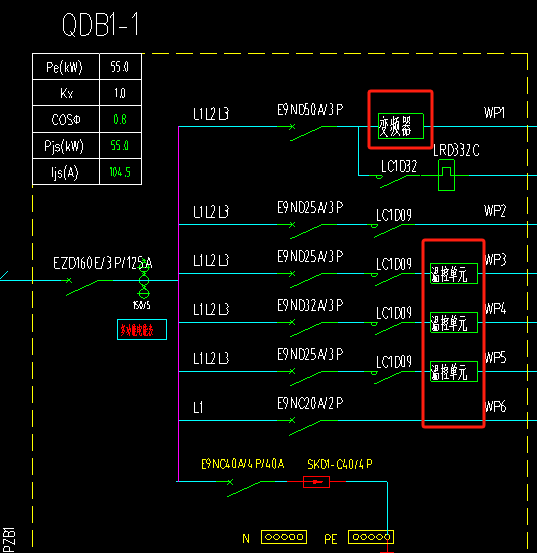Click the WP4 circuit label
The width and height of the screenshot is (537, 553).
(496, 309)
